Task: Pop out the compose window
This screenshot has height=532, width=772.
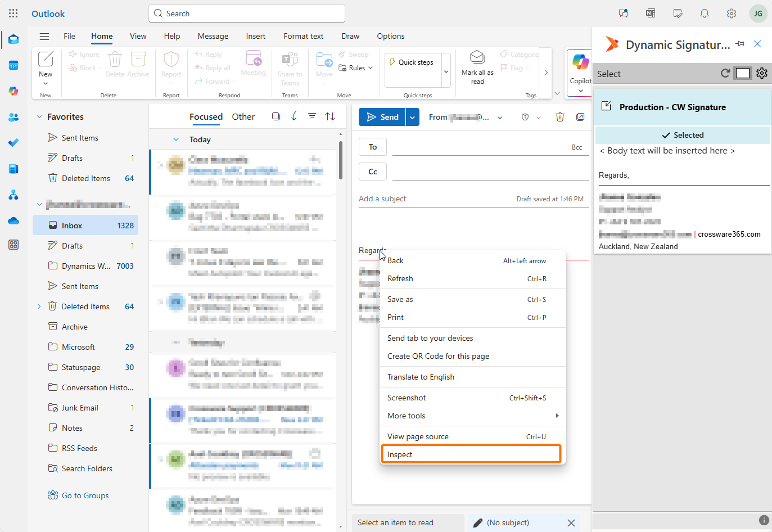Action: point(580,117)
